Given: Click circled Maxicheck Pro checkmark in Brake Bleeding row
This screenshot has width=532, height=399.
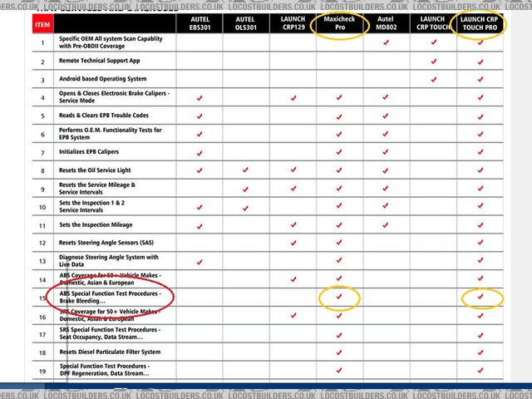Looking at the screenshot, I should click(339, 297).
